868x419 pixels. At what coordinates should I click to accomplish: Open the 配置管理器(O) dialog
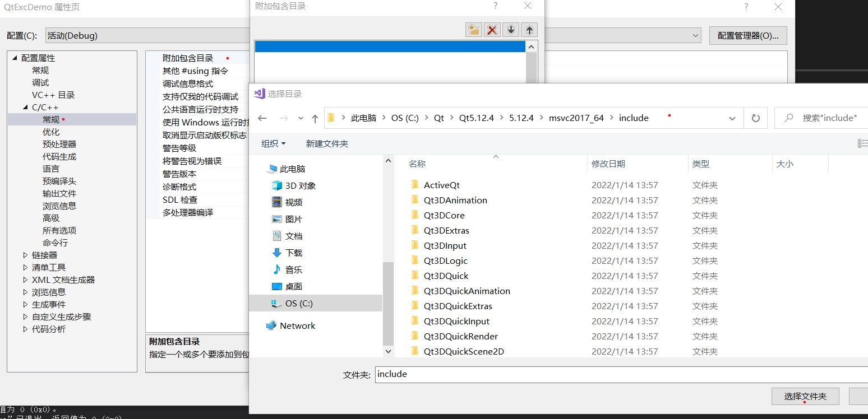[x=748, y=35]
